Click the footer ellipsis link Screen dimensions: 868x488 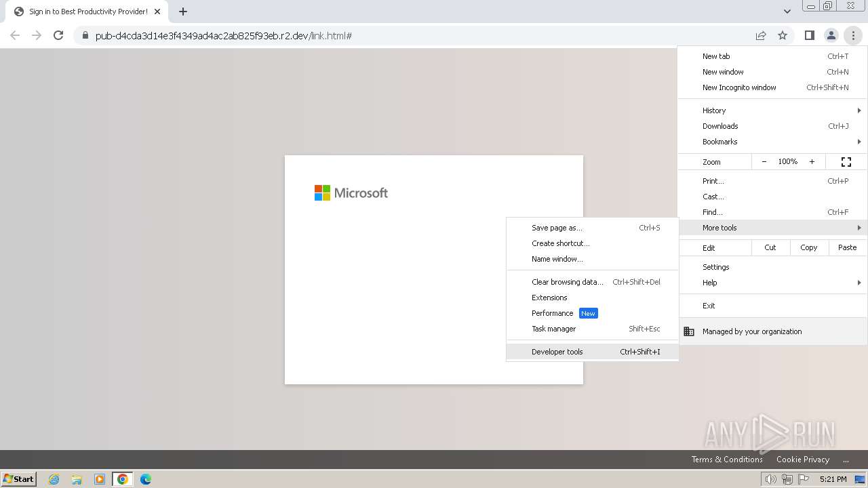tap(846, 460)
